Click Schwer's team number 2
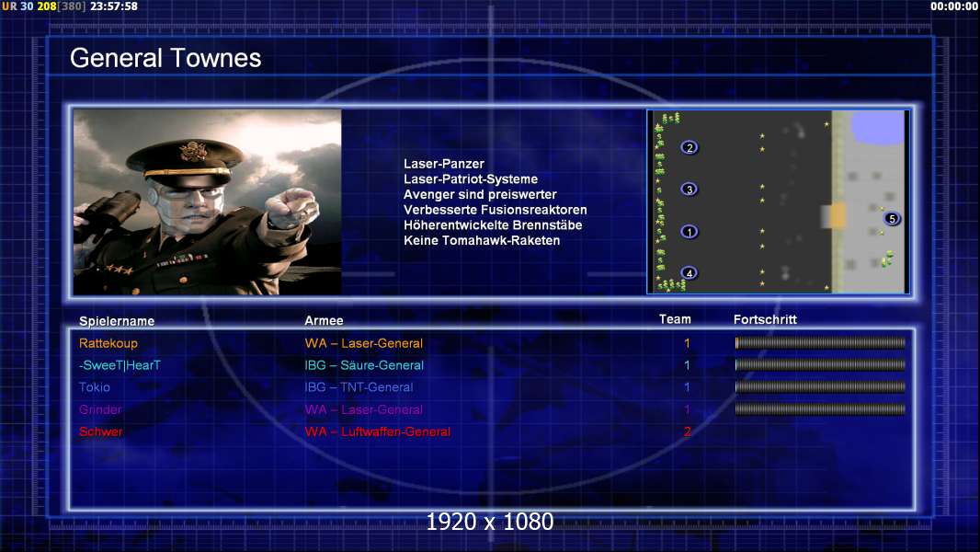Screen dimensions: 980x552 pyautogui.click(x=687, y=431)
